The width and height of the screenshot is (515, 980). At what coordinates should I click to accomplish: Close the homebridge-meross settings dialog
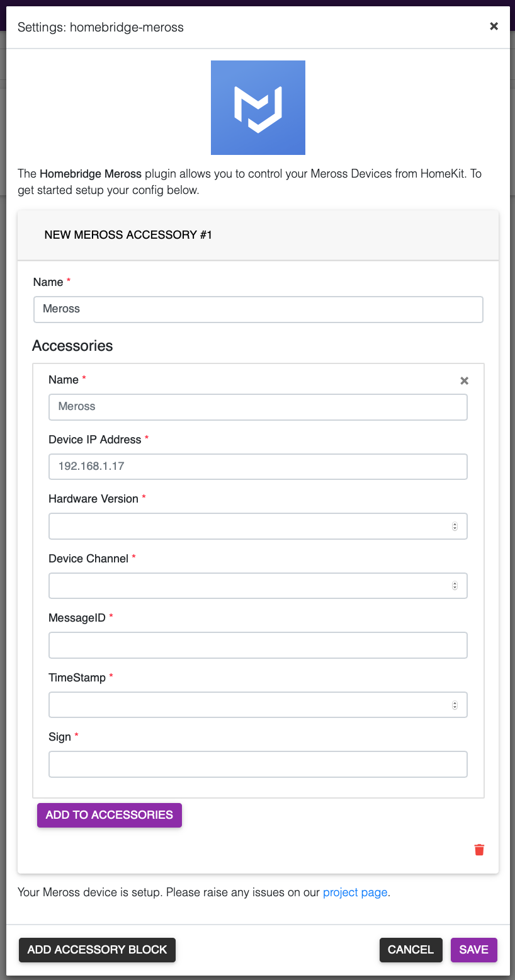click(x=494, y=26)
